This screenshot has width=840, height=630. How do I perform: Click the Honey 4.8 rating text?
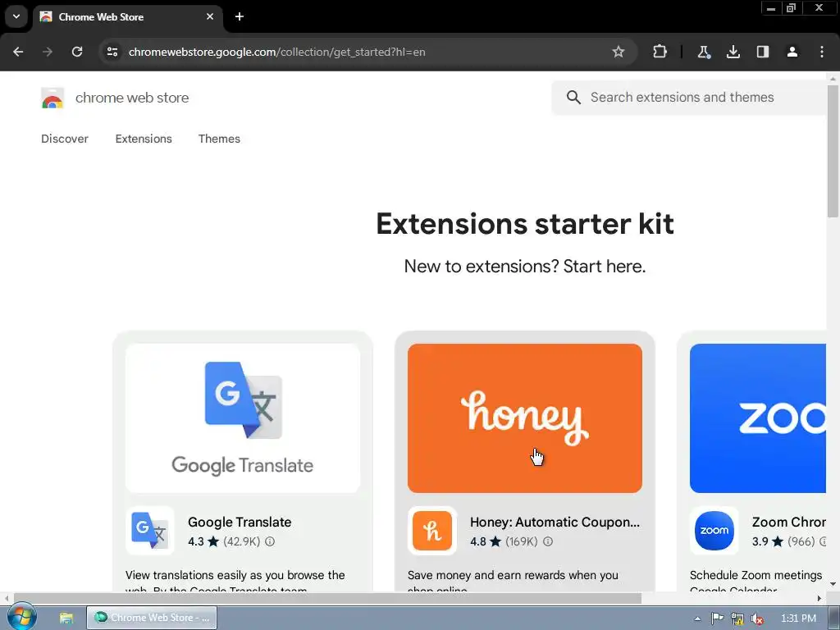478,541
